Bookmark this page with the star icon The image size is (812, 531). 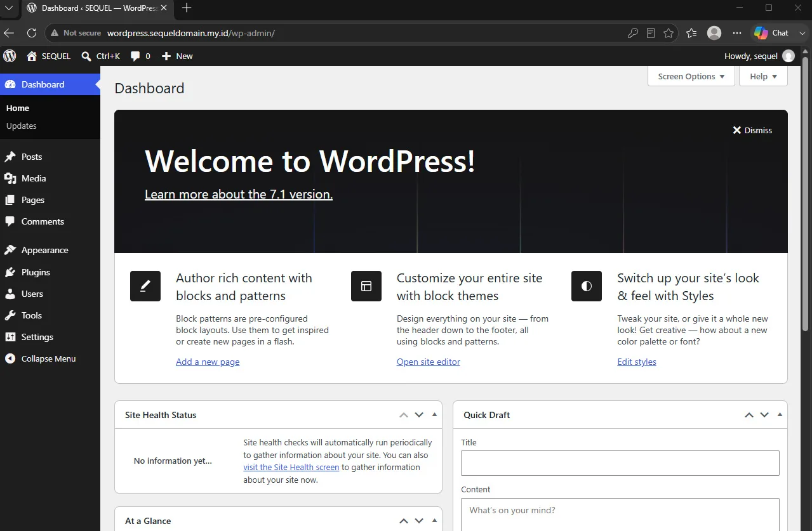click(669, 33)
